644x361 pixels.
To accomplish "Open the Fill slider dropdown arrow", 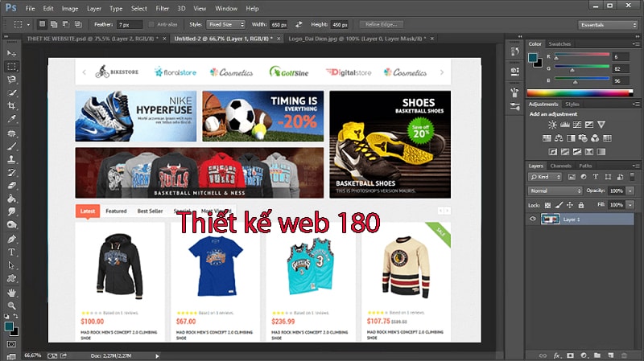I will 630,205.
